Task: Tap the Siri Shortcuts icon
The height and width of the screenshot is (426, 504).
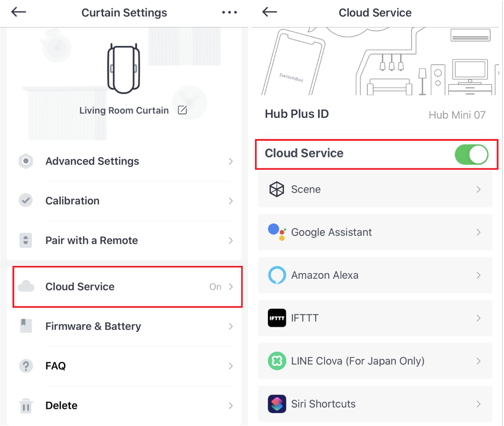Action: (x=277, y=404)
